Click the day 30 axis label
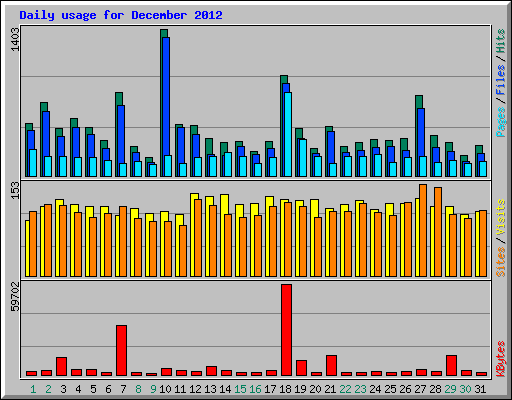Image resolution: width=512 pixels, height=400 pixels. click(465, 389)
